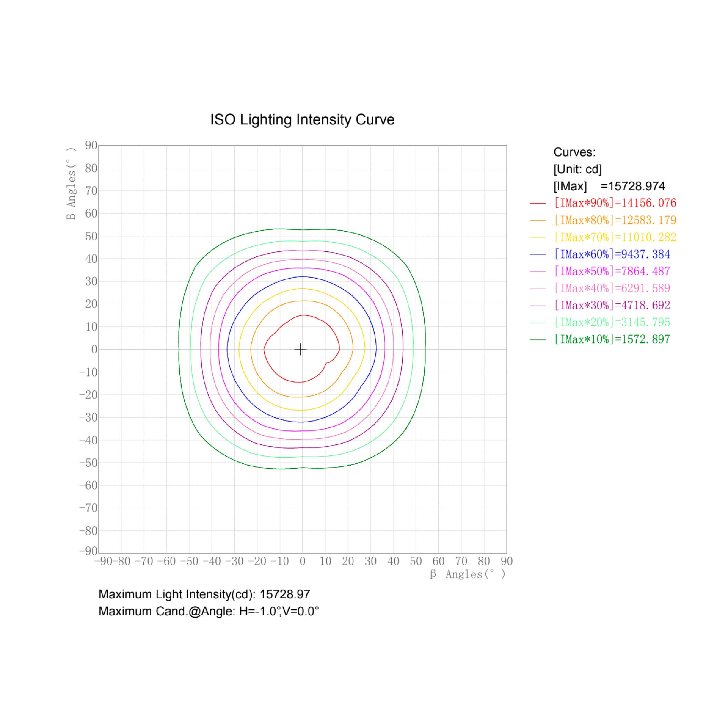Click the Curves: legend heading

[x=574, y=152]
